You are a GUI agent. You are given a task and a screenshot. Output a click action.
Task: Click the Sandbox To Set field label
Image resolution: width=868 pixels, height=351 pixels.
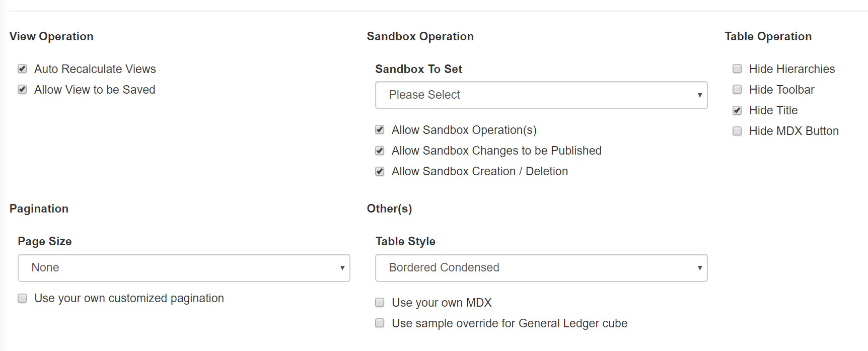tap(418, 69)
